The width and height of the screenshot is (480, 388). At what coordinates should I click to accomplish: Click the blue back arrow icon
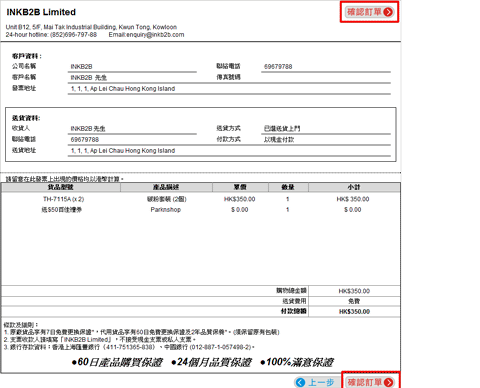tap(300, 382)
